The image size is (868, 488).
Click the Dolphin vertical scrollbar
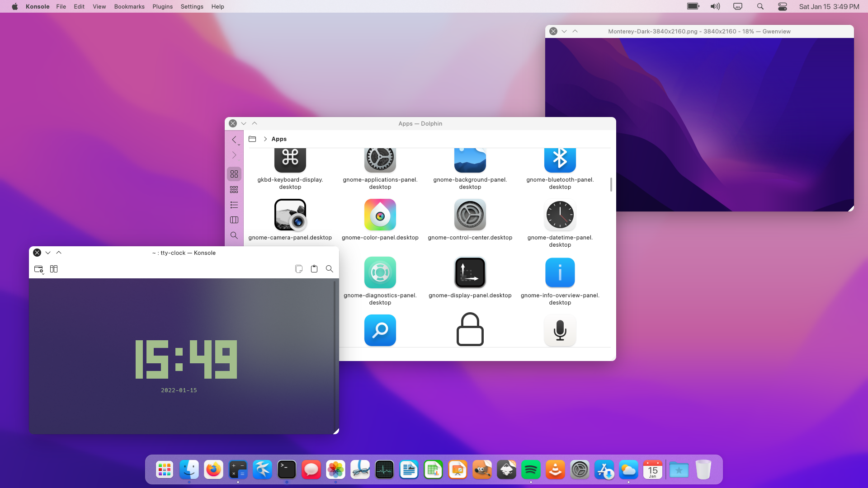[611, 184]
